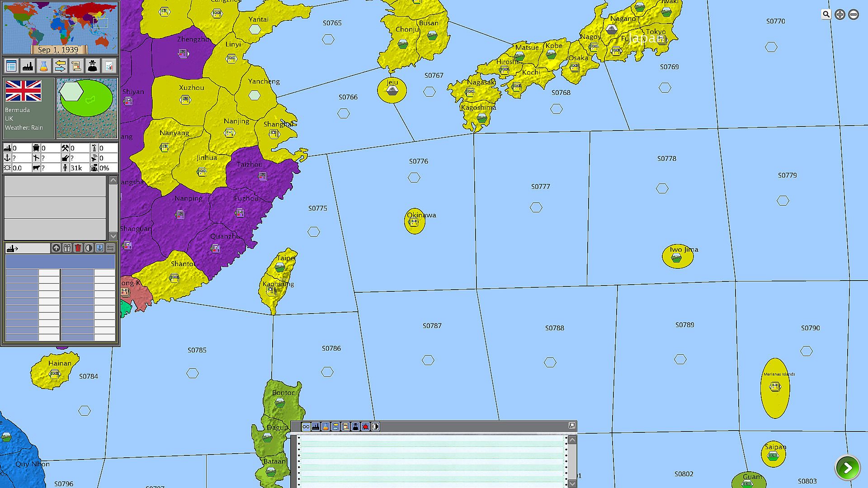Open the diplomacy scroll panel
Screen dimensions: 868x488
coord(76,66)
